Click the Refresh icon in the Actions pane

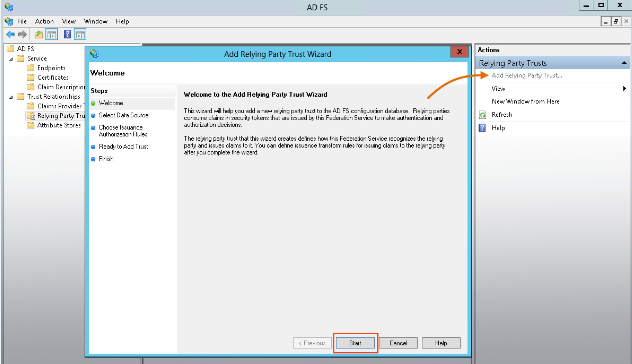(483, 115)
